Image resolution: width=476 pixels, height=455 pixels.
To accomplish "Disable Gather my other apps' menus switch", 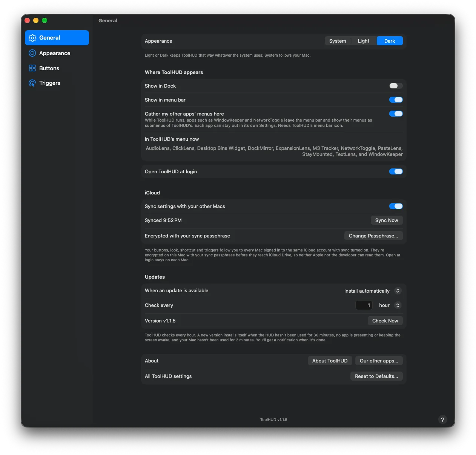I will [396, 114].
